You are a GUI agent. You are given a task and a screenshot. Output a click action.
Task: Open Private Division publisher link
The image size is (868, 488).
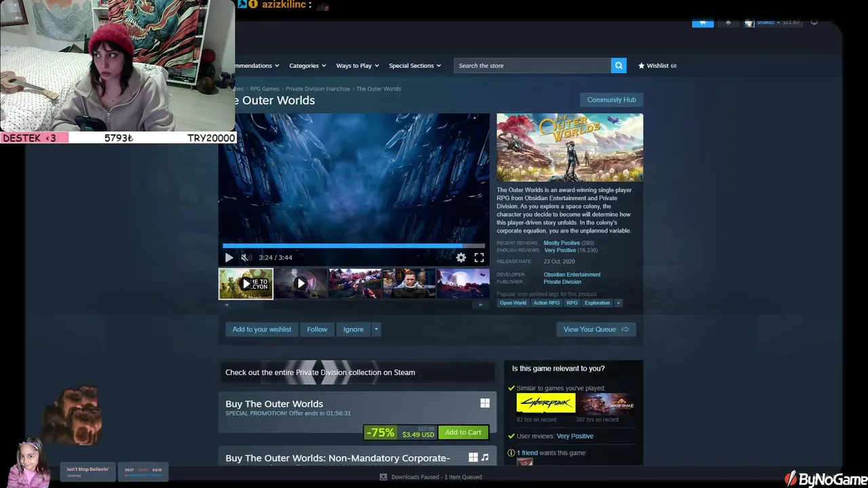[x=562, y=282]
